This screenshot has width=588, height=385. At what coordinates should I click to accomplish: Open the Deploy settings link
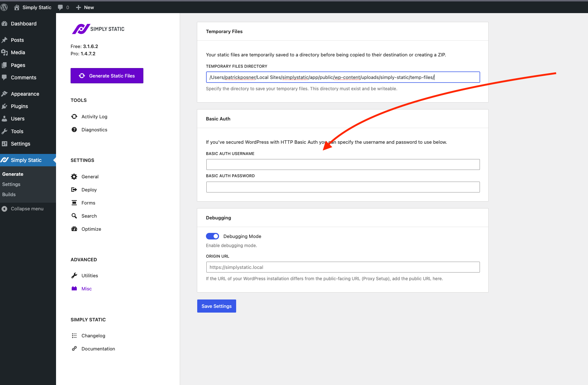[89, 190]
